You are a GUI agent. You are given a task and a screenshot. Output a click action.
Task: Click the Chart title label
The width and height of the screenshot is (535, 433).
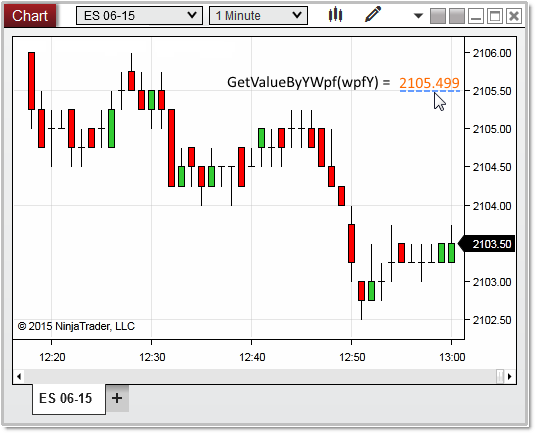(30, 16)
